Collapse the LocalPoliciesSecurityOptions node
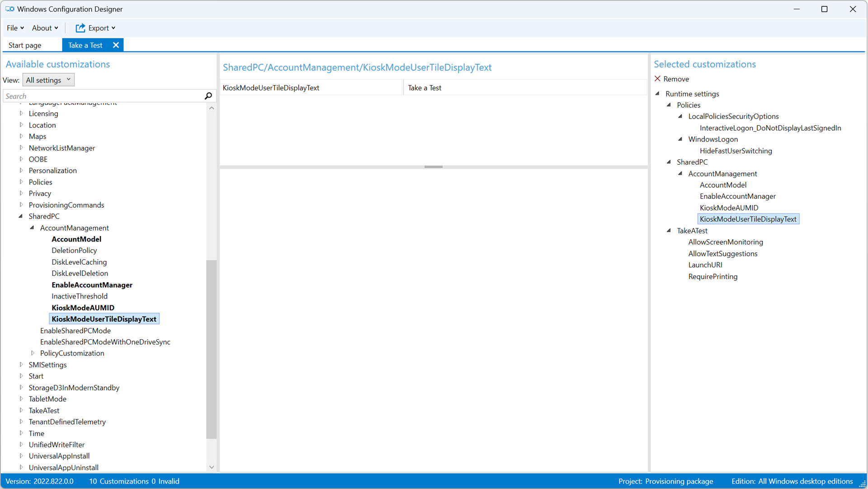Viewport: 868px width, 489px height. (680, 116)
